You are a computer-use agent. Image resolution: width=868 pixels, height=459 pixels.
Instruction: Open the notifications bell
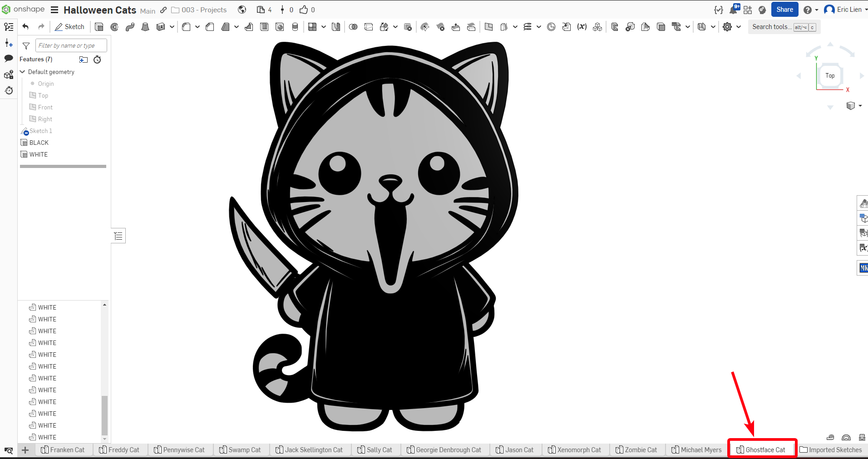733,10
